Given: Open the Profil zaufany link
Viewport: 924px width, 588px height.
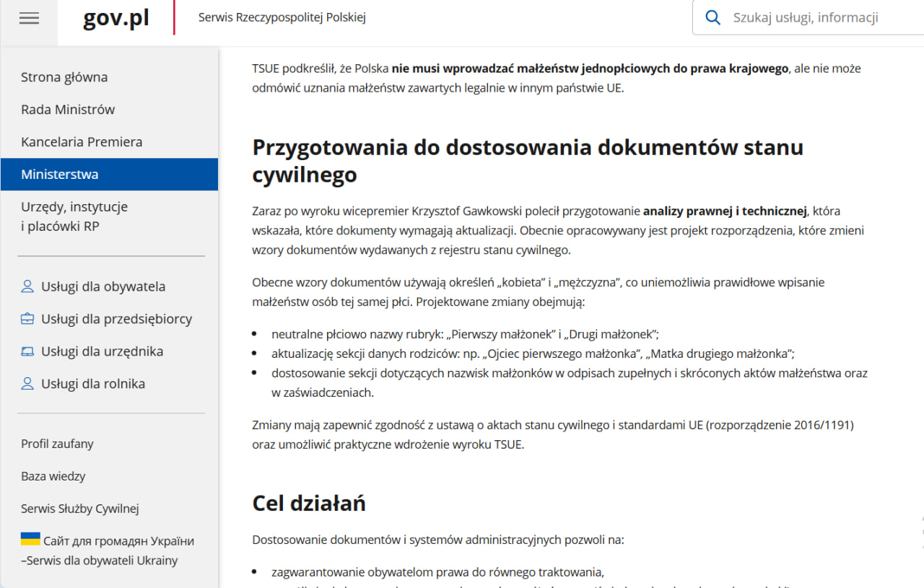Looking at the screenshot, I should 57,444.
